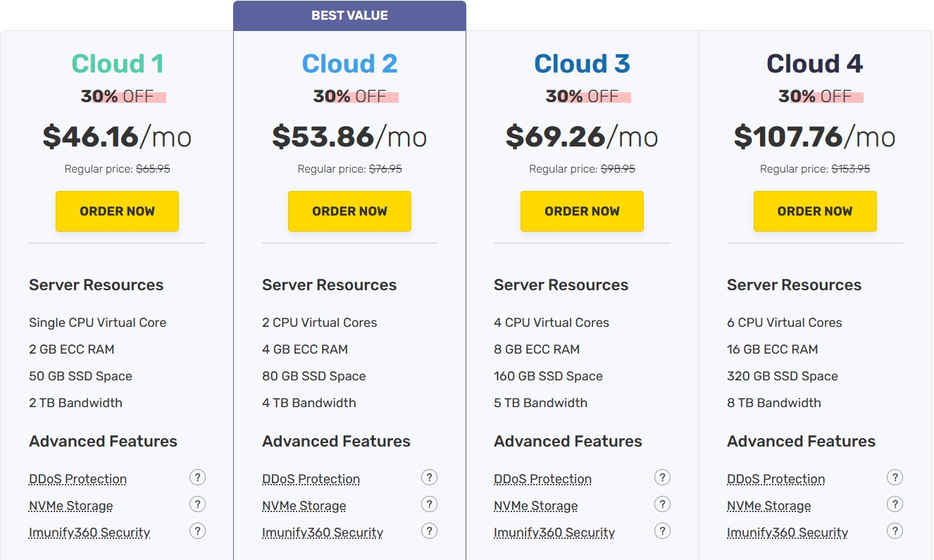
Task: Click the DDoS Protection help icon for Cloud 2
Action: [430, 478]
